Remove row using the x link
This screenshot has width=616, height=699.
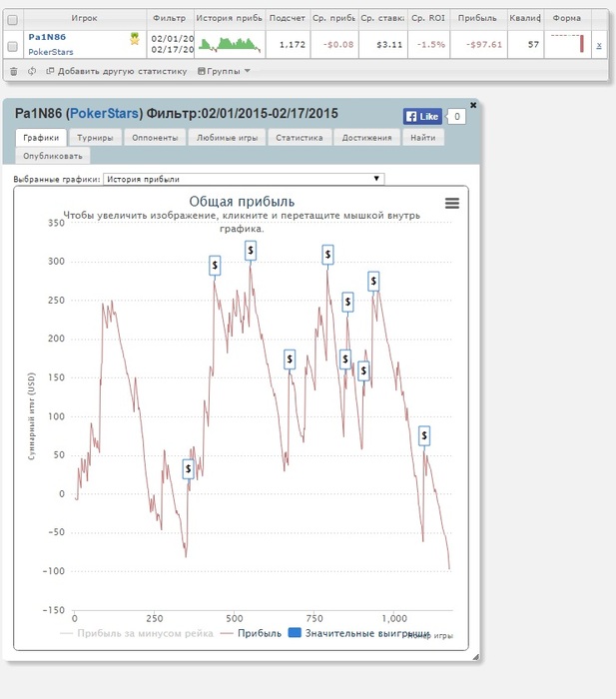coord(599,45)
